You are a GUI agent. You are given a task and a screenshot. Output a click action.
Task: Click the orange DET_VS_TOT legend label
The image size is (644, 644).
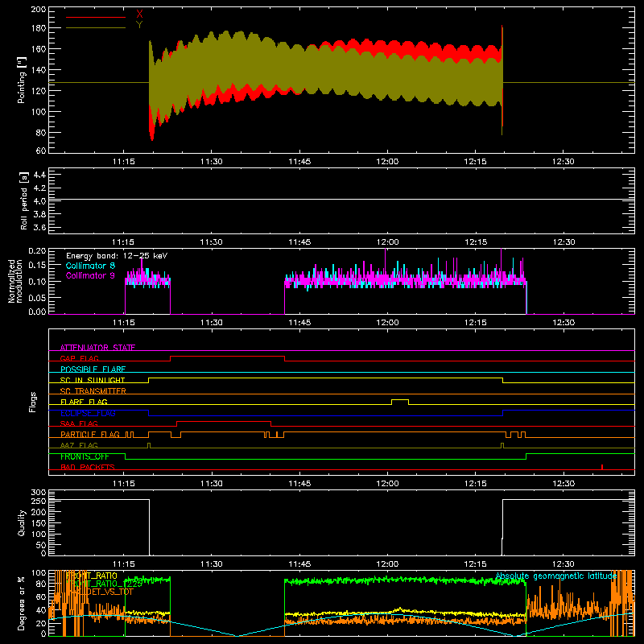[x=100, y=592]
